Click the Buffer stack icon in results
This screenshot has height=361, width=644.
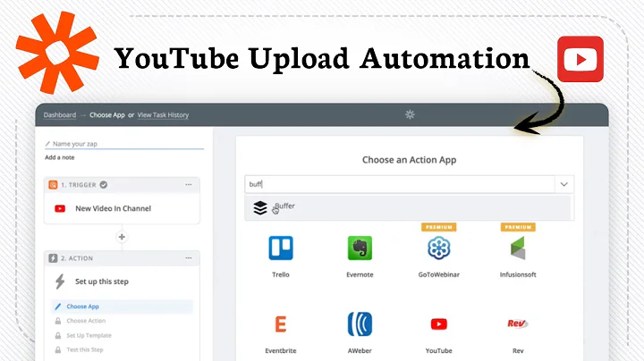[260, 208]
